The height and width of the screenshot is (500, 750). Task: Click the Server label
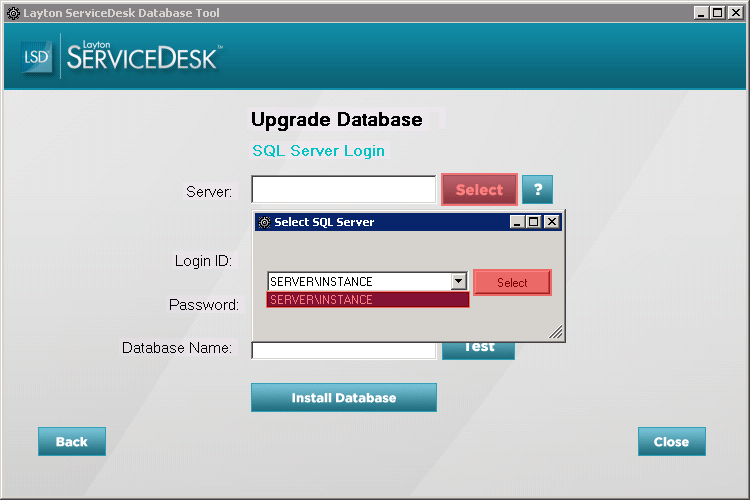209,192
